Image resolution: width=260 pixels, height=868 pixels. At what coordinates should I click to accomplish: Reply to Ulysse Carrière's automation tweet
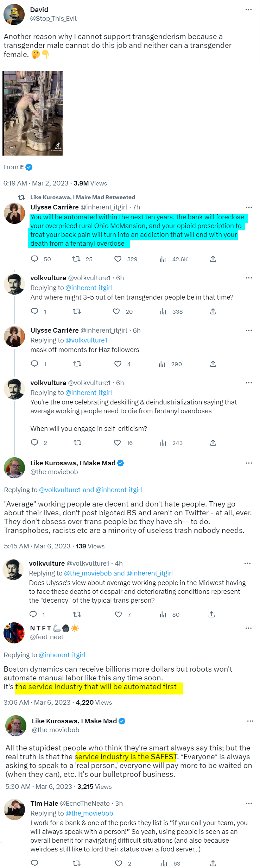tap(34, 259)
